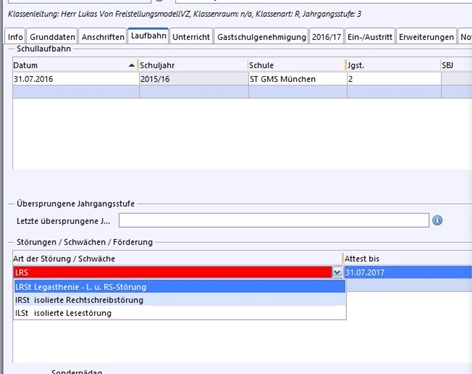The image size is (472, 374).
Task: Click inside the Letzte übersprungene Jahrgangsstufe field
Action: 274,221
